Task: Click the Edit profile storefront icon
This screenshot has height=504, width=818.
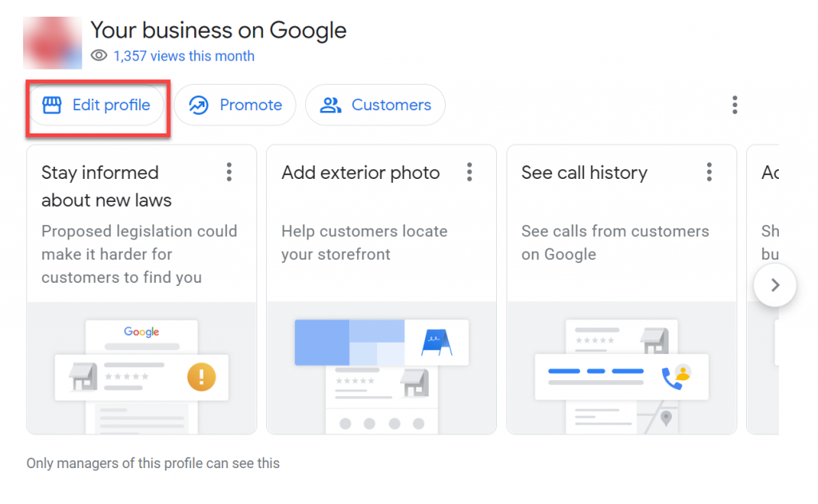Action: pyautogui.click(x=52, y=105)
